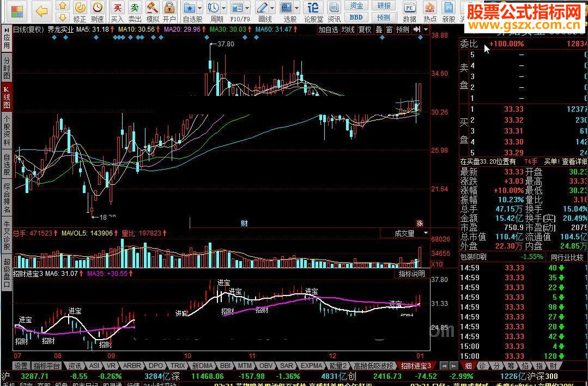Viewport: 588px width, 386px height.
Task: Go back with the yellow left arrow
Action: (41, 11)
